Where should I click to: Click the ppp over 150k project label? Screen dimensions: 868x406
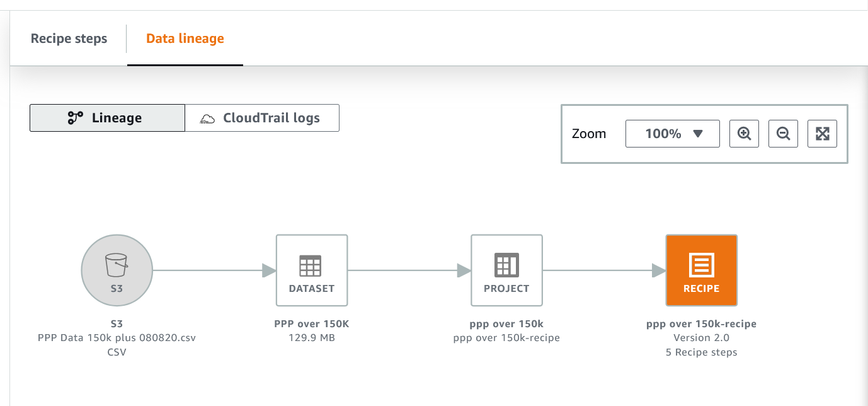[x=506, y=324]
